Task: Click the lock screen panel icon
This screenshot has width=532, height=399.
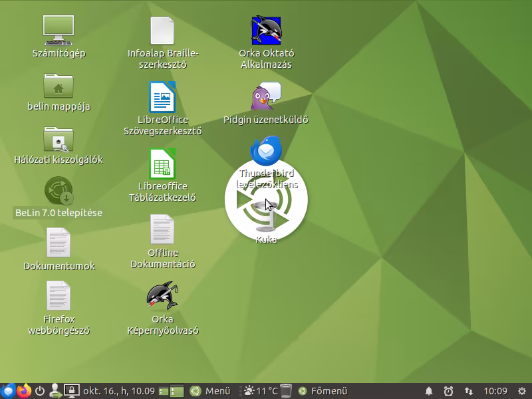Action: (x=72, y=391)
